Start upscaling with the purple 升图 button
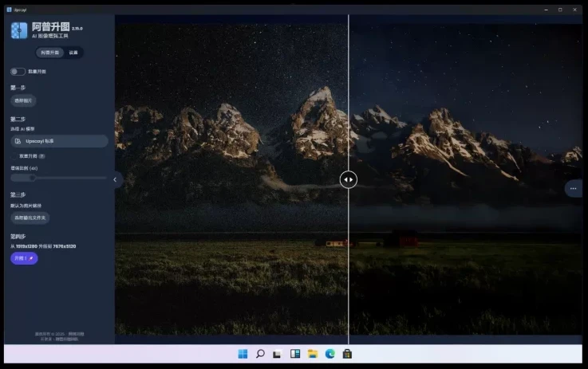 tap(24, 258)
